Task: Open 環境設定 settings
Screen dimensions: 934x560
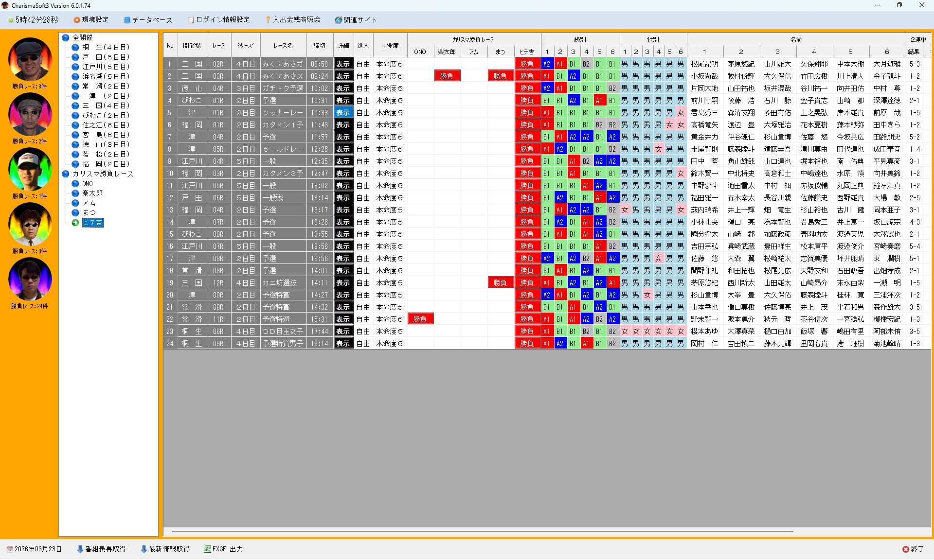Action: tap(91, 20)
